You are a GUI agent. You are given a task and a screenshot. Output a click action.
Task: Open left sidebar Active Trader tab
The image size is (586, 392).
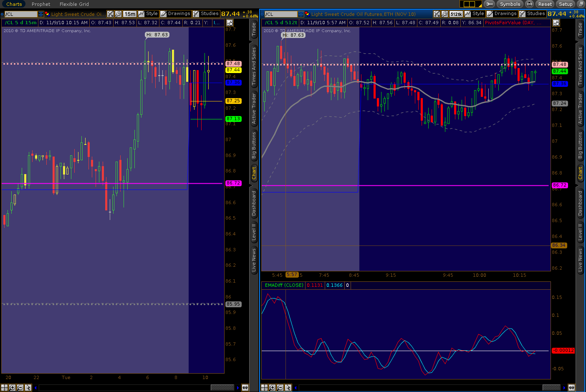point(254,109)
